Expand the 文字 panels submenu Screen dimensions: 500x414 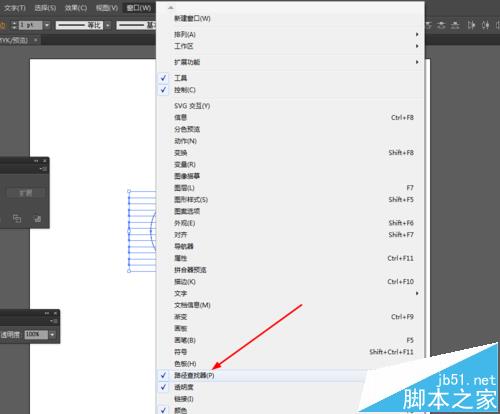(x=290, y=293)
